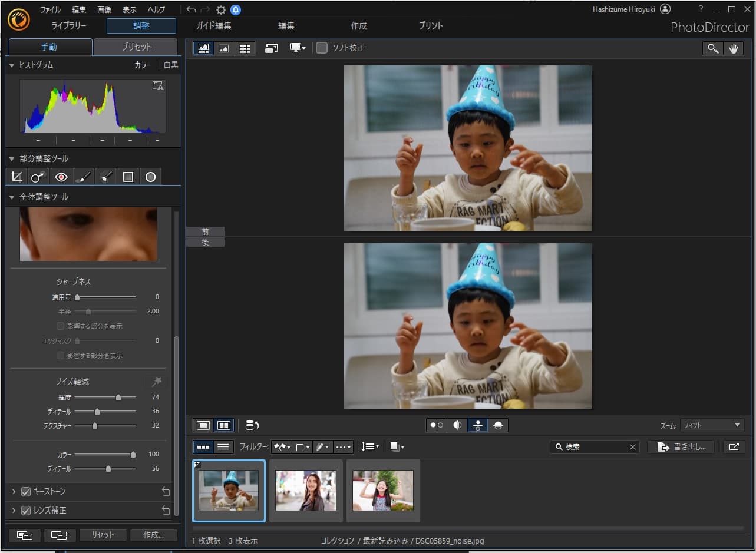Image resolution: width=756 pixels, height=553 pixels.
Task: Select the Crop tool in partial adjustment tools
Action: [x=16, y=176]
